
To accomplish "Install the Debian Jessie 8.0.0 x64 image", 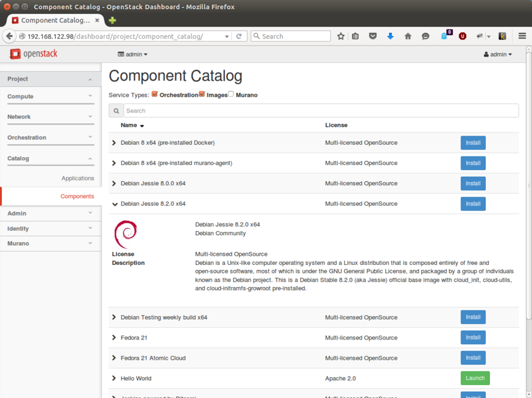I will (473, 183).
